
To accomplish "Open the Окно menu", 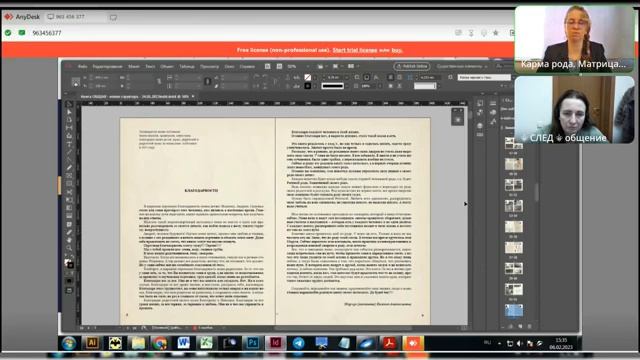I will (x=229, y=67).
